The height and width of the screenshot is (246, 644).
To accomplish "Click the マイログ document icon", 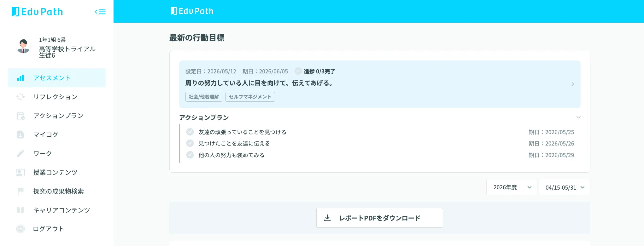I will (20, 134).
